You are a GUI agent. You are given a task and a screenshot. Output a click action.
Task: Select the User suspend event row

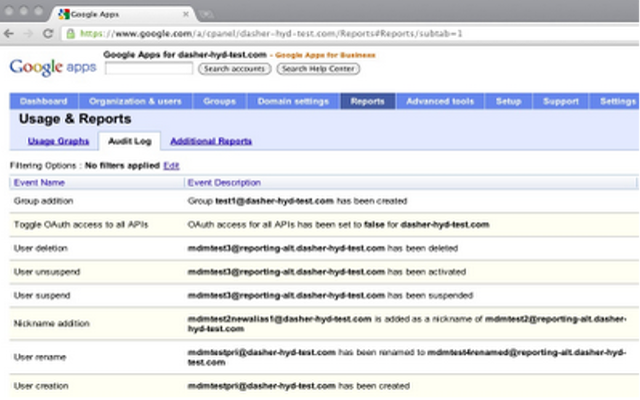(324, 296)
